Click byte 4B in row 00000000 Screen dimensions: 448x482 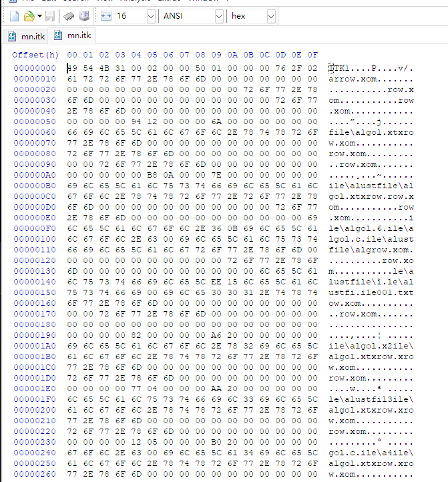[x=104, y=68]
